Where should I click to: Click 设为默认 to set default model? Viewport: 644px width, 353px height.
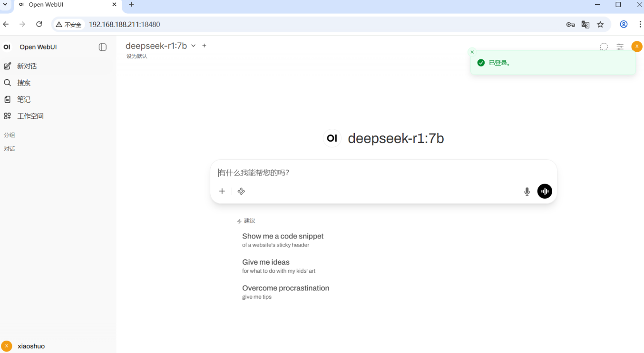point(137,56)
